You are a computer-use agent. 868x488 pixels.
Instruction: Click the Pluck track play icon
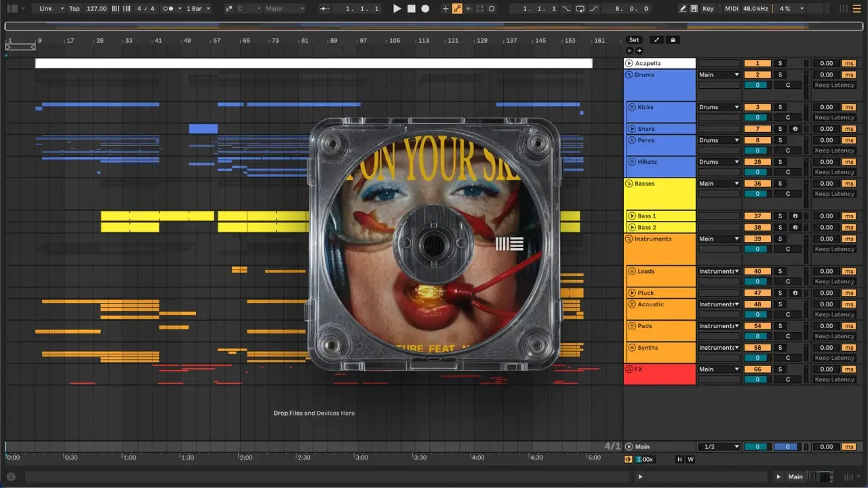(x=631, y=293)
